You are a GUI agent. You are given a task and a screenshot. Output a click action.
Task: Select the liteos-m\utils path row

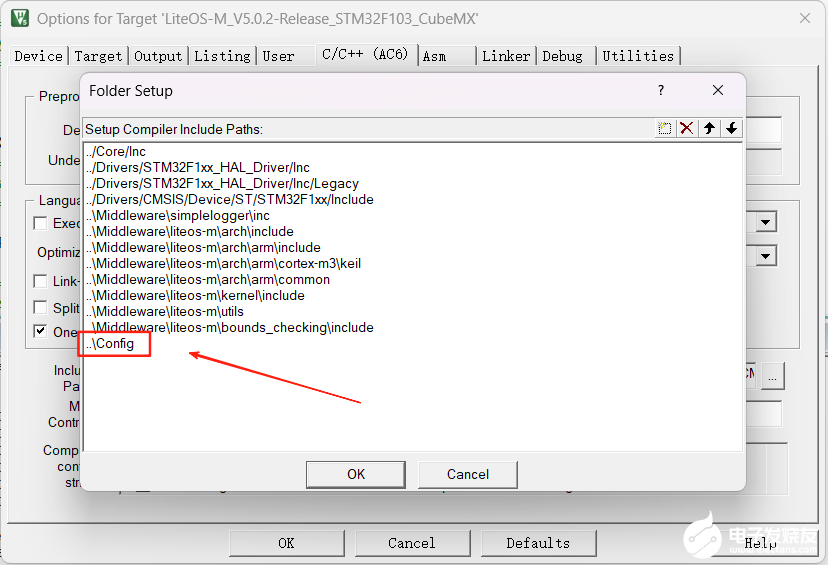[x=413, y=312]
